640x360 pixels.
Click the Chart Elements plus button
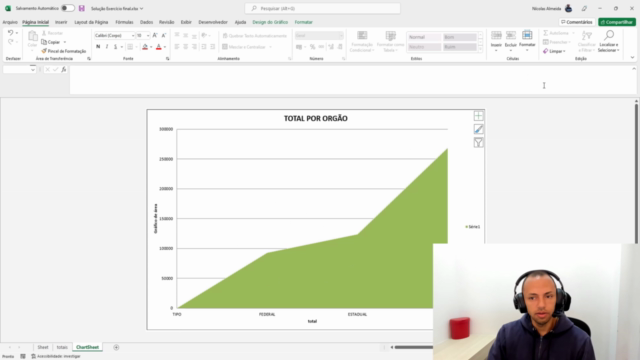[x=478, y=116]
